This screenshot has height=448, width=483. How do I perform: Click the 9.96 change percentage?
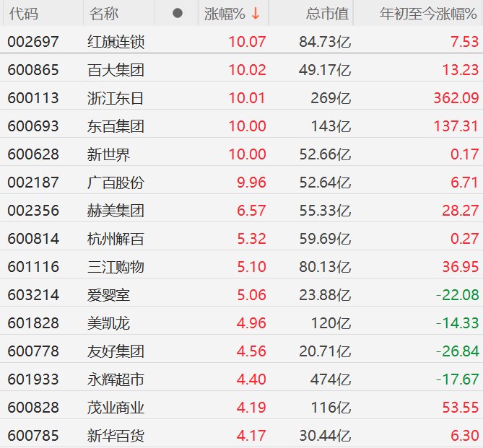click(251, 183)
